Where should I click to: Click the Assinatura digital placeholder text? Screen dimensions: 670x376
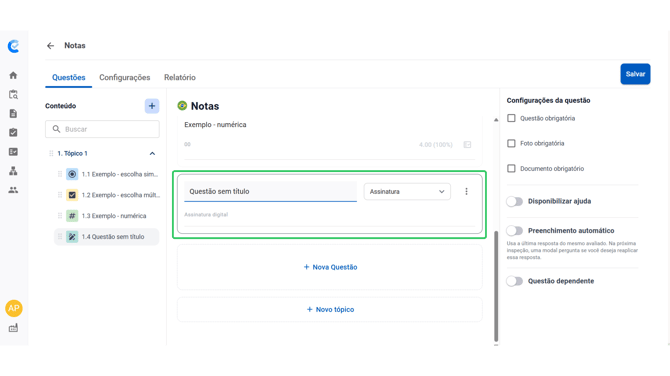206,214
